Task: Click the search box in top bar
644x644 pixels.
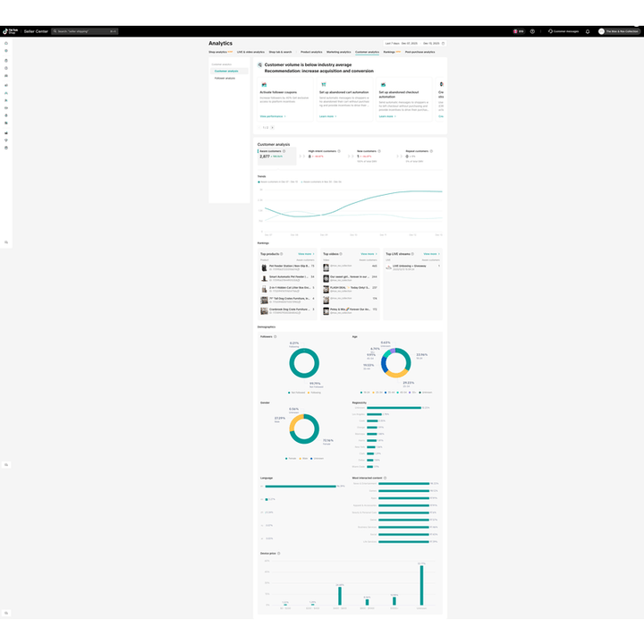Action: (x=84, y=31)
